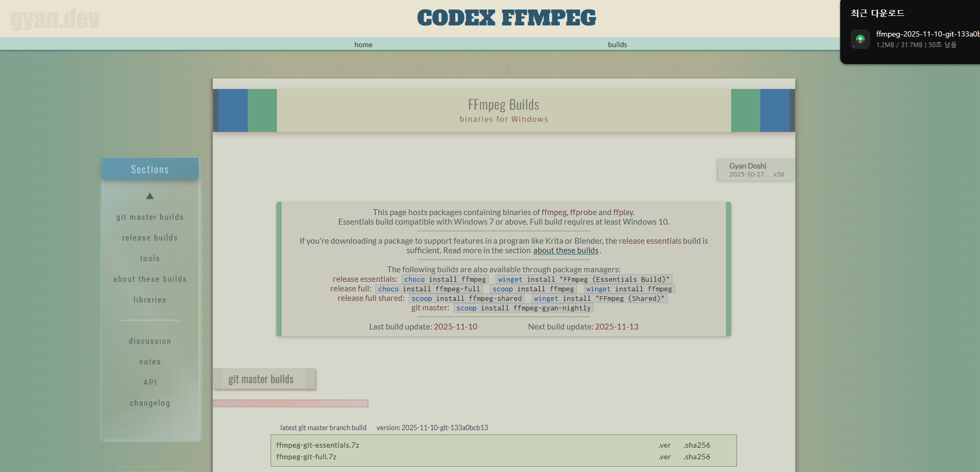This screenshot has width=980, height=472.
Task: Open .ver link for ffmpeg-git-full
Action: click(x=664, y=457)
